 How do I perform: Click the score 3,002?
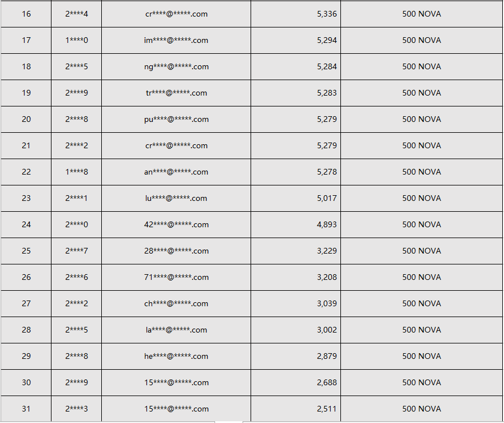327,330
